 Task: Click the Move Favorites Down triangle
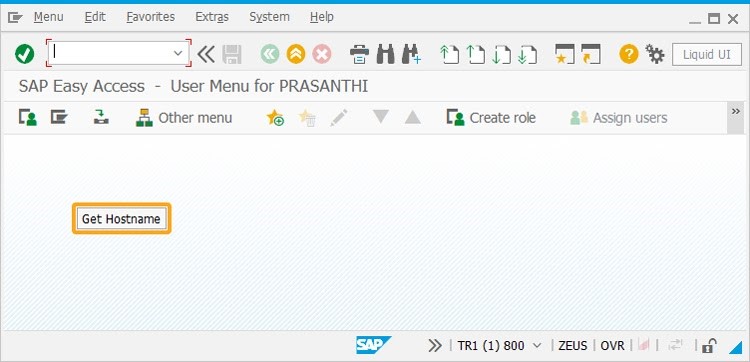(381, 117)
